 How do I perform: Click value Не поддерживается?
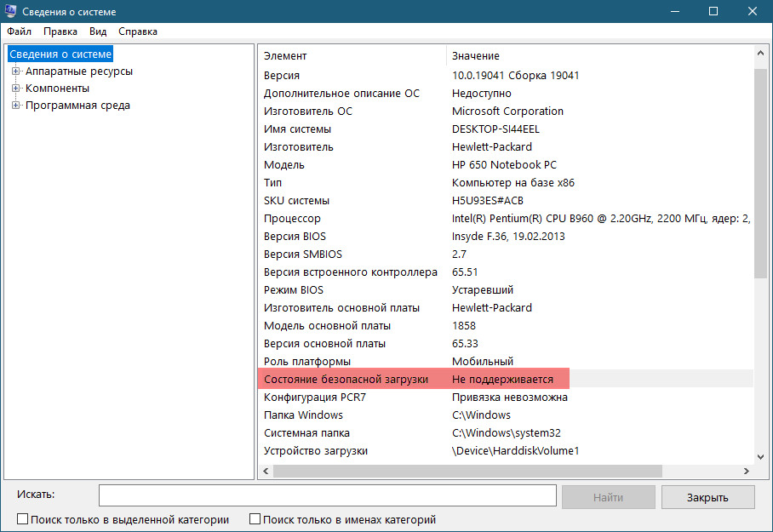coord(502,379)
